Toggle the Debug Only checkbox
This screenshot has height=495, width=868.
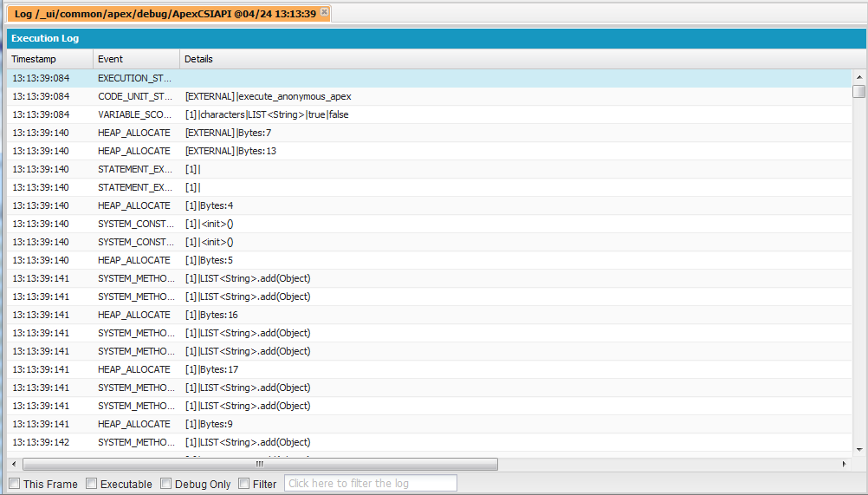coord(165,484)
